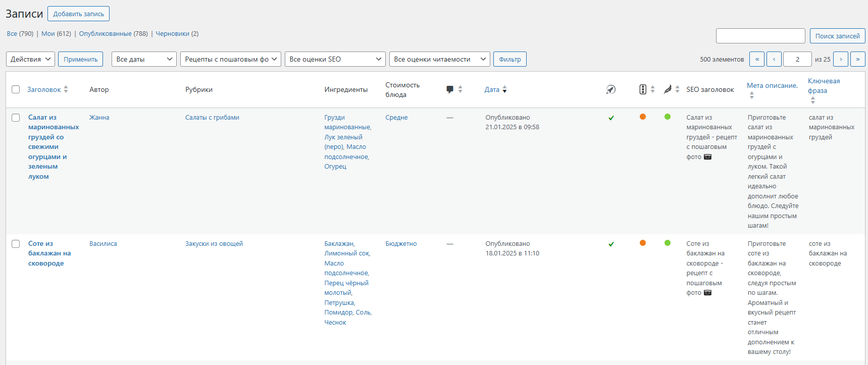Viewport: 868px width, 365px height.
Task: Select checkbox for Салат из маринованных груздей post
Action: coord(16,118)
